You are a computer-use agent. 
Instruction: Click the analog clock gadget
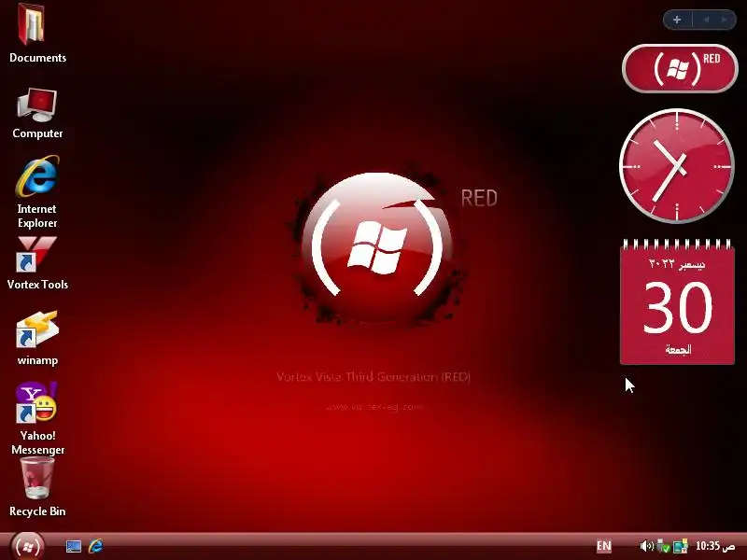676,166
